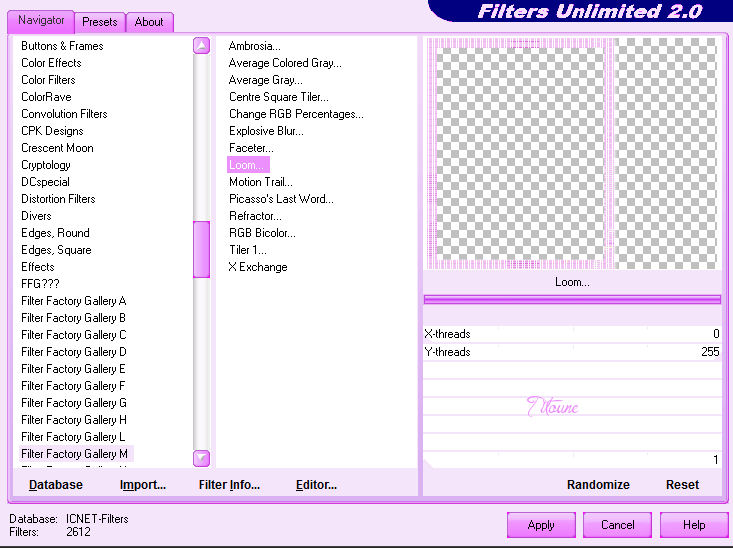The height and width of the screenshot is (548, 733).
Task: Select Filter Factory Gallery H
Action: 73,420
